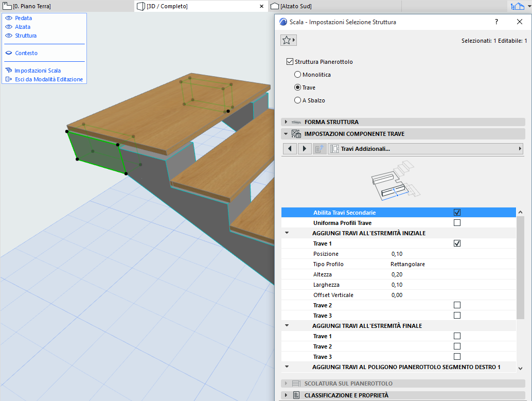Viewport: 532px width, 401px height.
Task: Click Esci da Modalità Editazione icon
Action: coord(8,79)
